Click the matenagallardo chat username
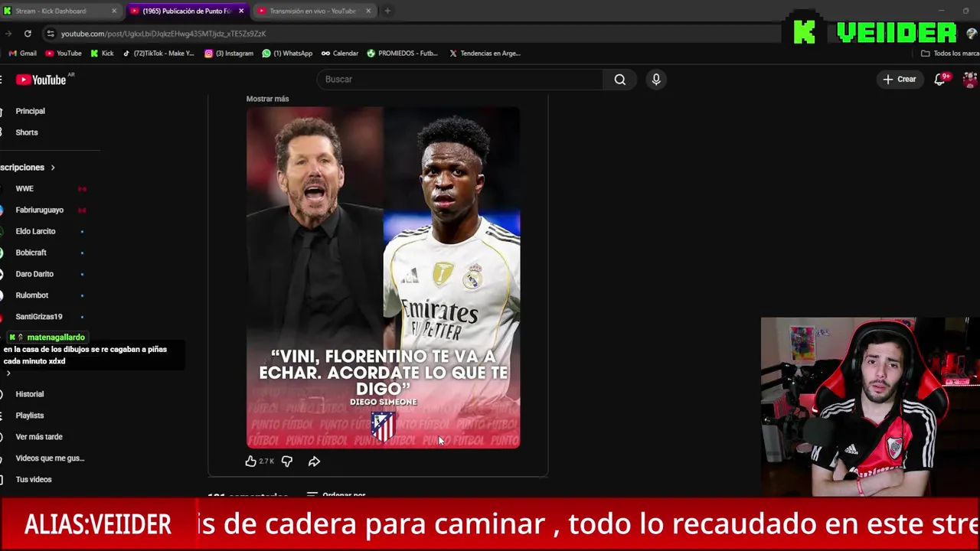The image size is (980, 551). click(56, 337)
